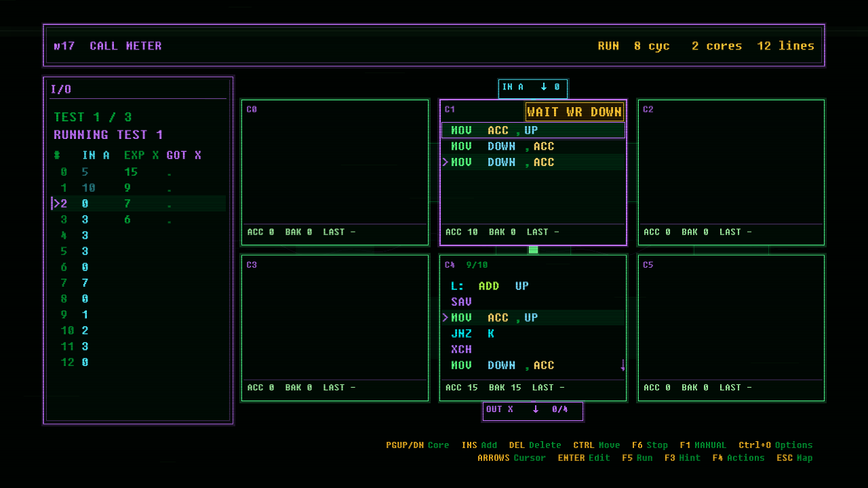Click ARROWS Cursor hint

click(x=511, y=458)
